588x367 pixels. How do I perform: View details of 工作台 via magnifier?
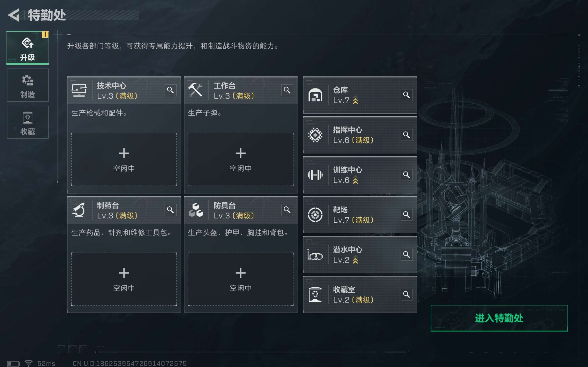(287, 90)
